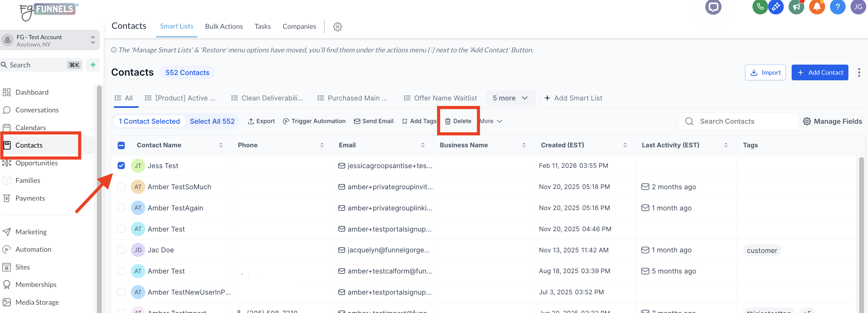Check the Amber TestSoMuch row checkbox
Viewport: 868px width, 313px height.
point(121,187)
